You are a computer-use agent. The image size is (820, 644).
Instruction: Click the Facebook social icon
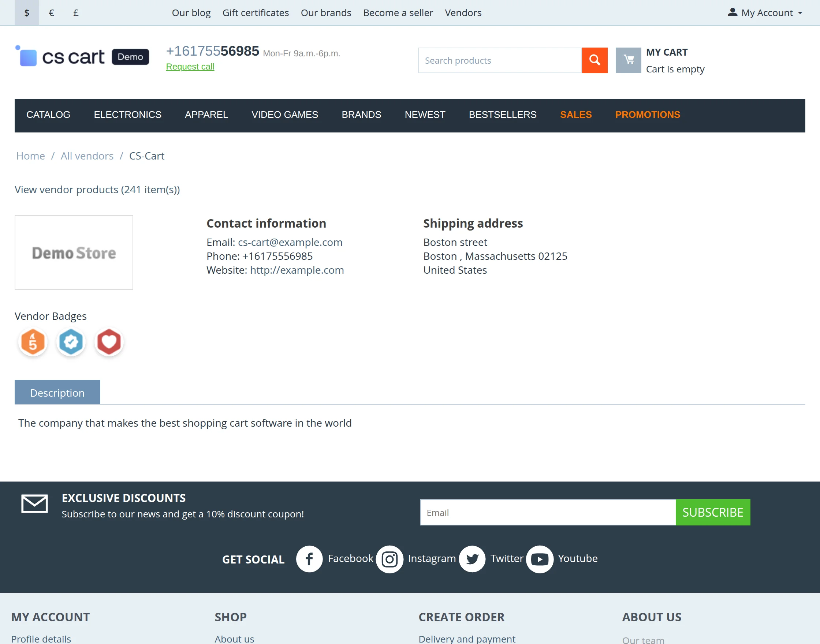tap(309, 559)
